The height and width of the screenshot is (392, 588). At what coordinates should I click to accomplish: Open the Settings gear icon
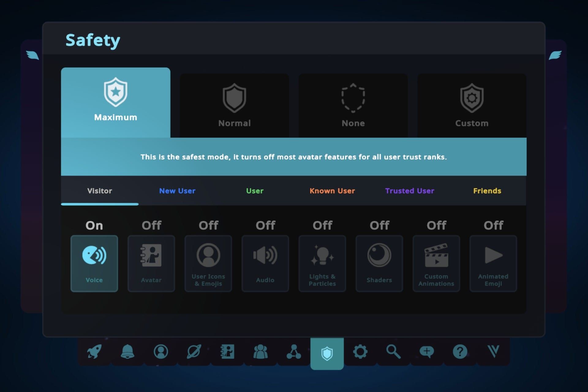pyautogui.click(x=360, y=352)
